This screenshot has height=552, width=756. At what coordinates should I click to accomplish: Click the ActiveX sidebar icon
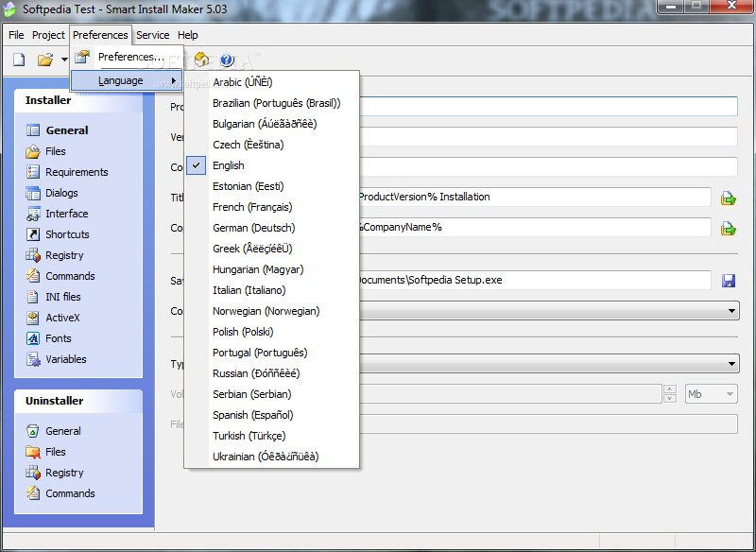tap(33, 318)
